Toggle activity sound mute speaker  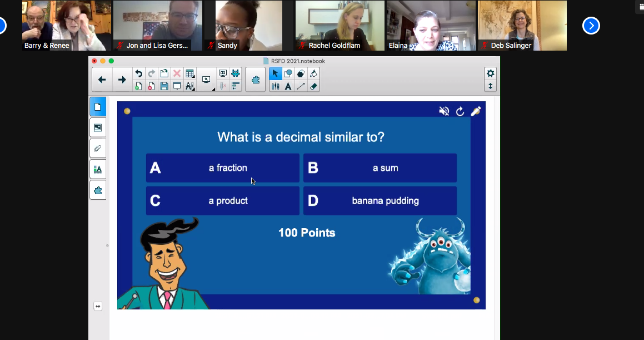[x=444, y=111]
